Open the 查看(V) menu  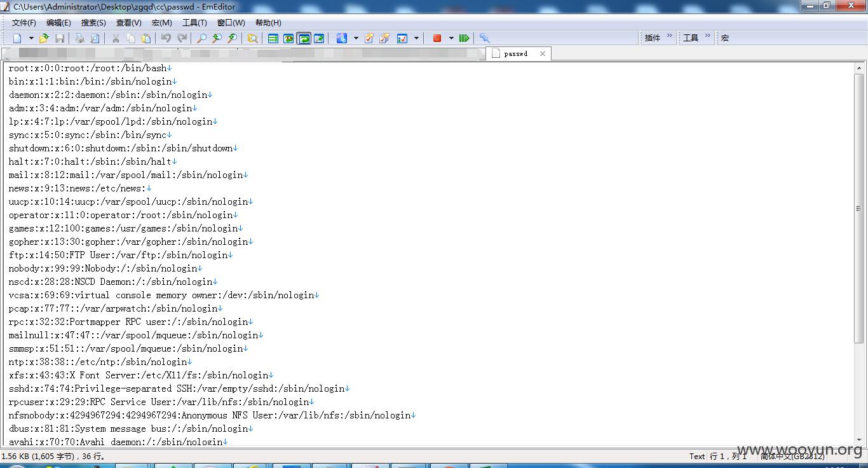point(128,22)
